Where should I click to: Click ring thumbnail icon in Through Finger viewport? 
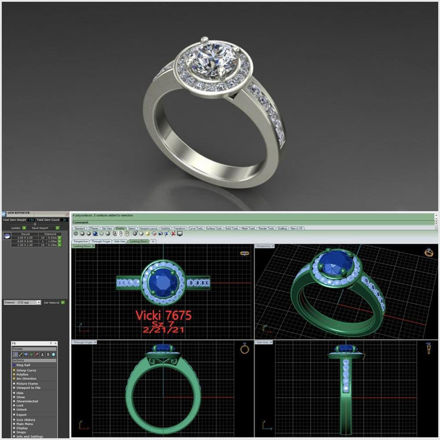pyautogui.click(x=245, y=349)
